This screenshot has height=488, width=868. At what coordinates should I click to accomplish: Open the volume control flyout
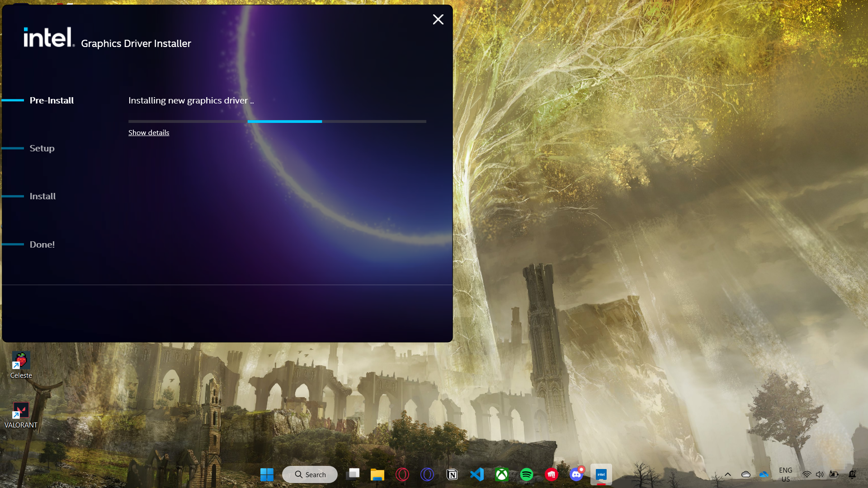click(x=820, y=474)
